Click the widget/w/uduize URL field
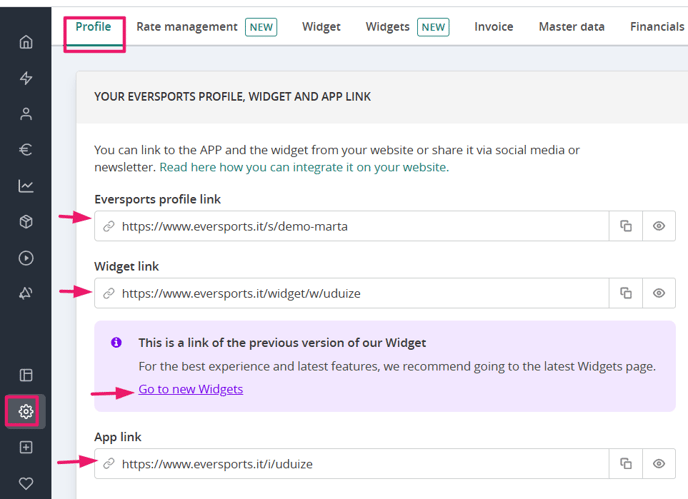688x499 pixels. click(x=351, y=293)
